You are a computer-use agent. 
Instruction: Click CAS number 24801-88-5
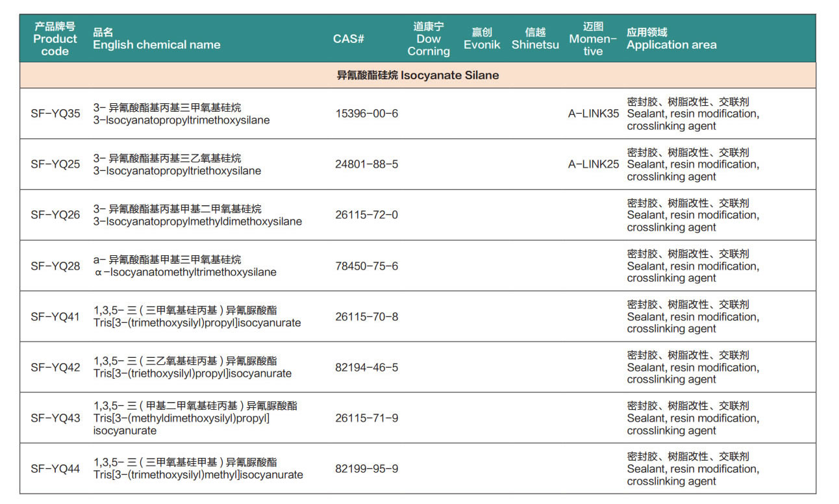pos(367,164)
